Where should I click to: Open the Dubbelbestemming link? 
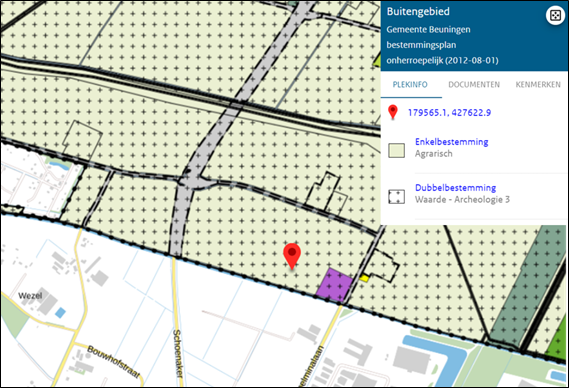coord(455,188)
